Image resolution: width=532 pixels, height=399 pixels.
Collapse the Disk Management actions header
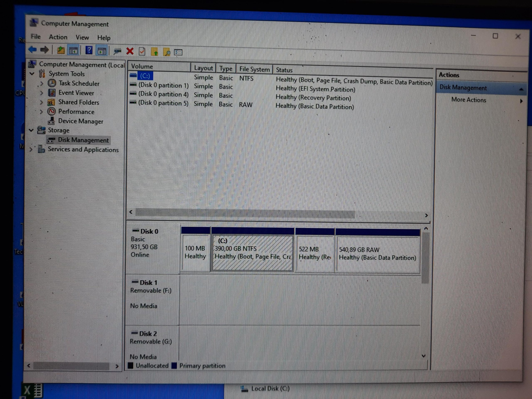click(x=521, y=89)
